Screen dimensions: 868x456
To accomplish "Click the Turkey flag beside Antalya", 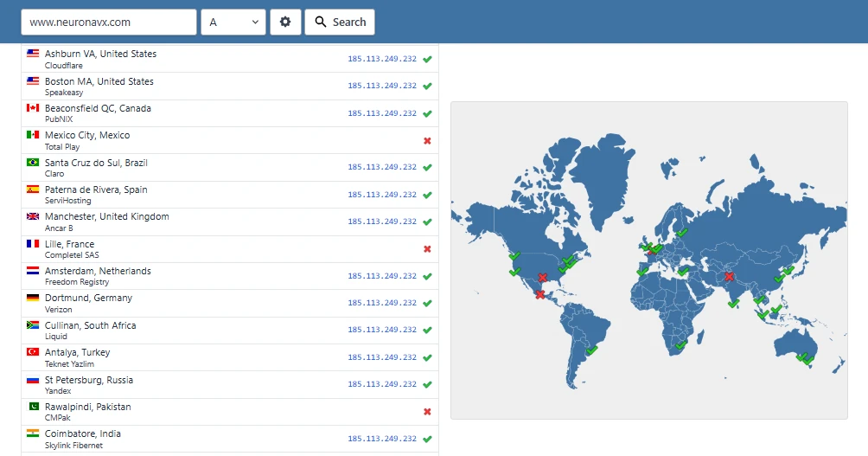I will (33, 352).
